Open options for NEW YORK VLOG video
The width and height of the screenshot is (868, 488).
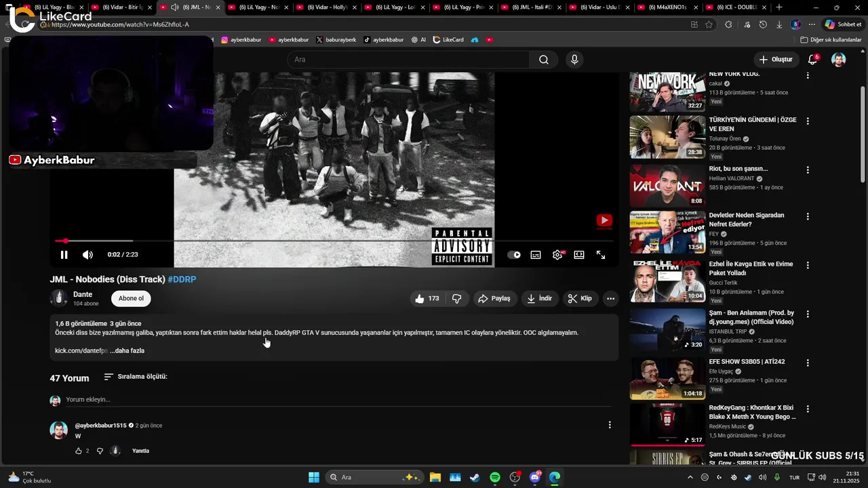(x=808, y=75)
